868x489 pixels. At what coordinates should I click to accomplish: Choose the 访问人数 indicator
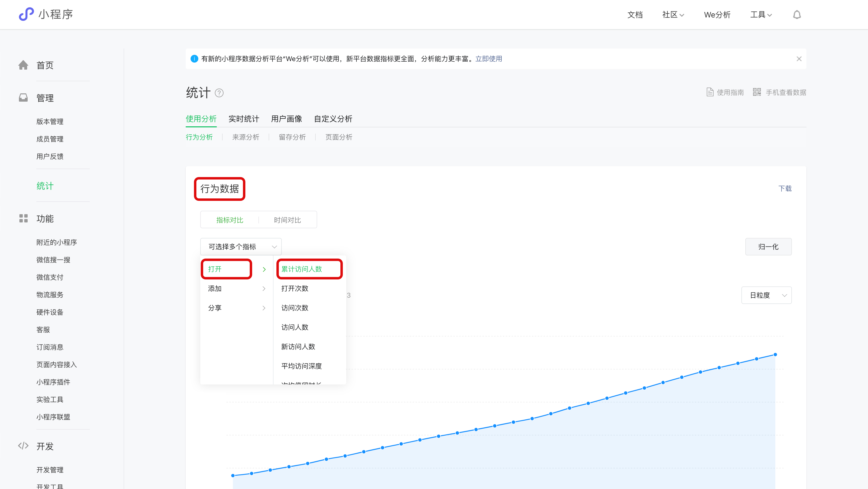(x=295, y=327)
